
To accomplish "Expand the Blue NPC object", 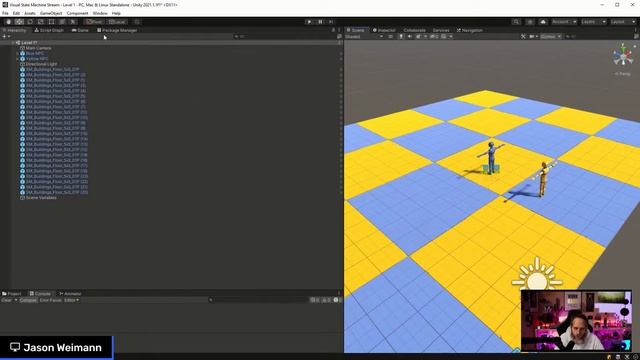I will [18, 53].
